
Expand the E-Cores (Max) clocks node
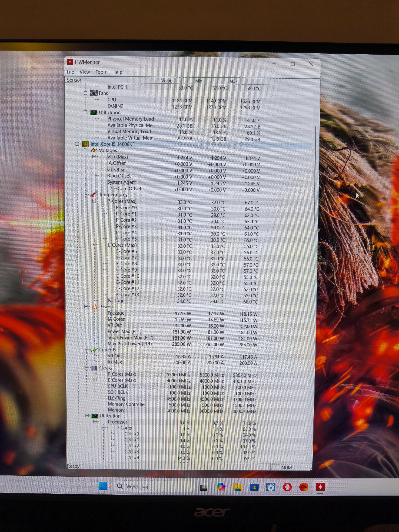point(95,380)
